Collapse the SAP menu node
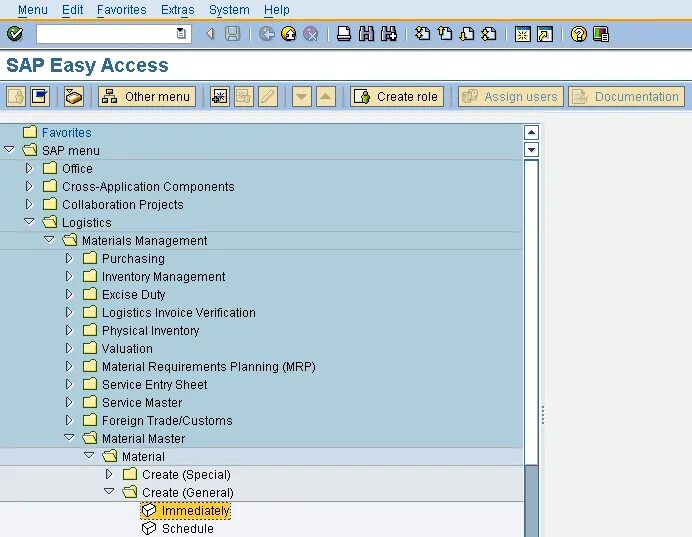The image size is (692, 537). click(9, 150)
